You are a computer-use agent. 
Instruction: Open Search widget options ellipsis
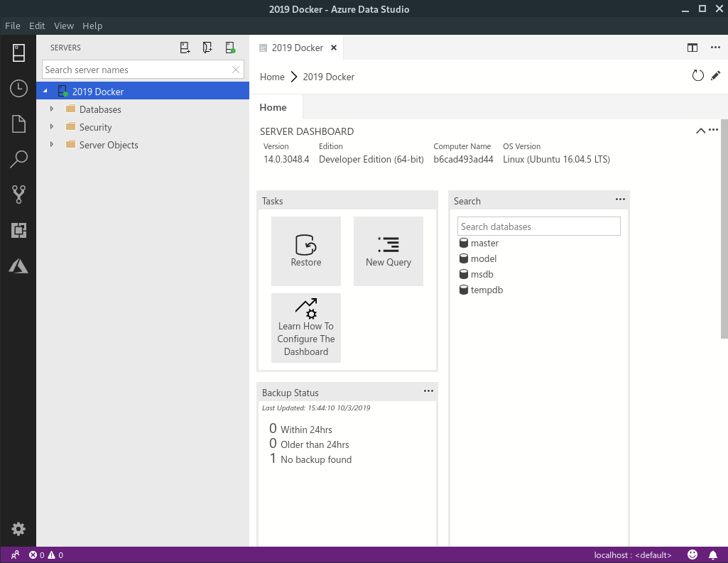coord(620,199)
